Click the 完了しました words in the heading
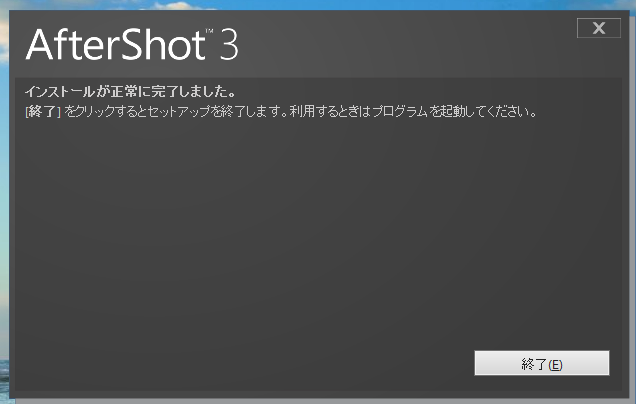636x404 pixels. pyautogui.click(x=199, y=92)
